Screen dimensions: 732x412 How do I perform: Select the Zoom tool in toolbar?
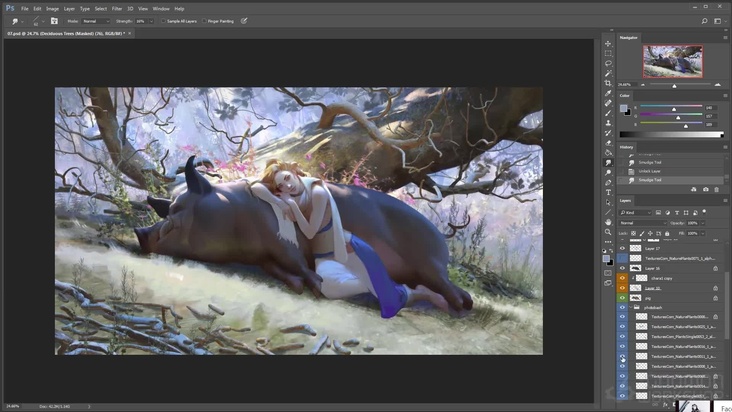(608, 232)
